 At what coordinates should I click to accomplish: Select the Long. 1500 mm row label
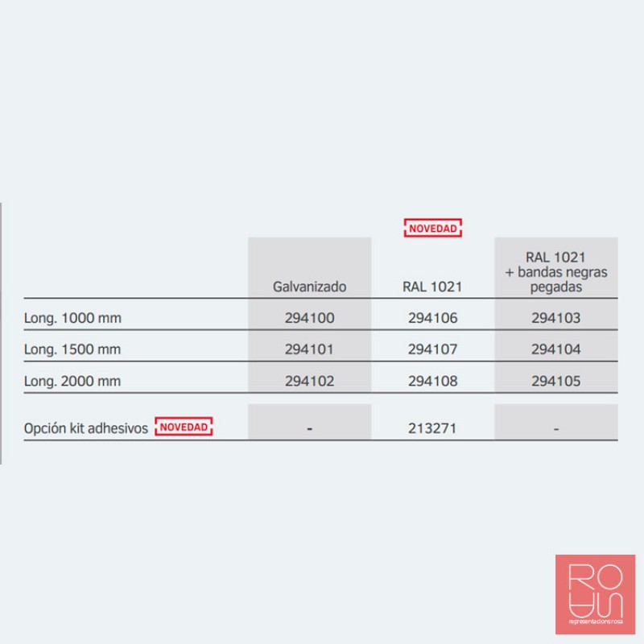[x=72, y=349]
